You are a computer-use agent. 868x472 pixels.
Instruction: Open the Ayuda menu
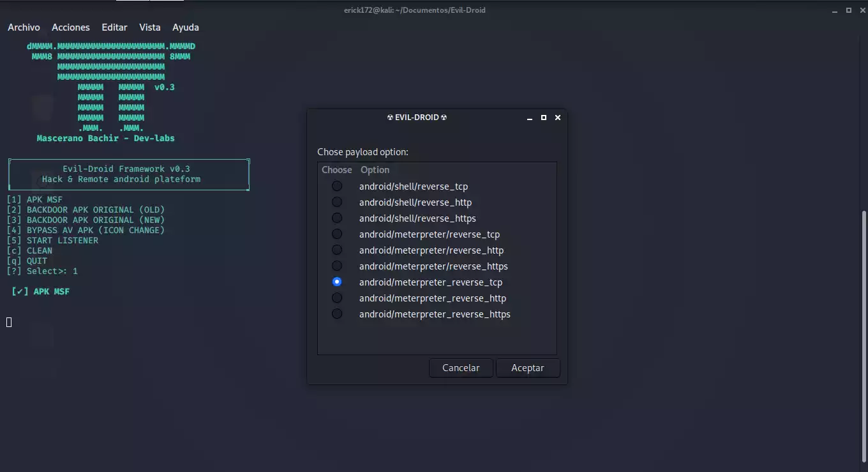(x=186, y=27)
